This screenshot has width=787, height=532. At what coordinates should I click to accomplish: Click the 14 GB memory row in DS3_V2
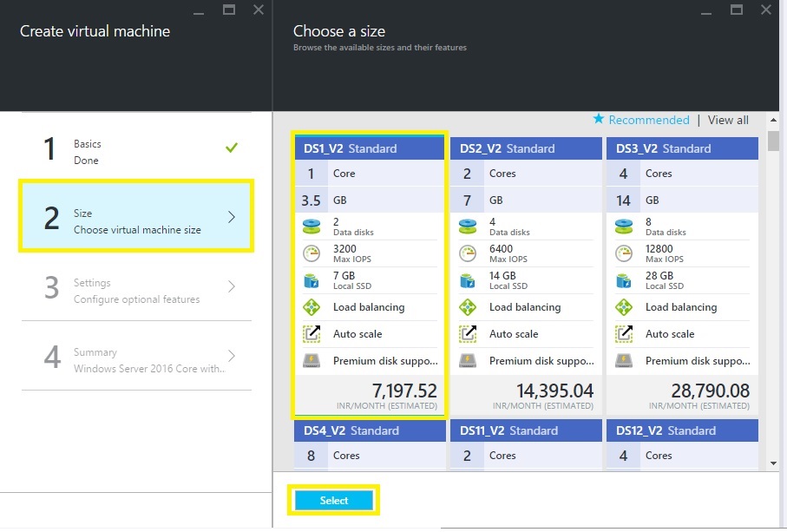[x=682, y=200]
